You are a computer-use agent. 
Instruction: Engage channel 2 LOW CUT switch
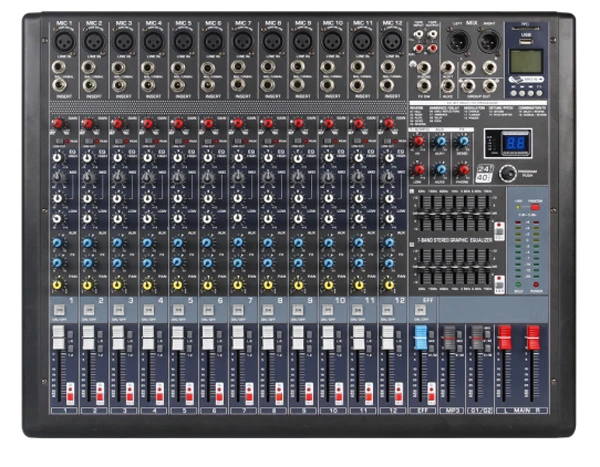pos(88,141)
